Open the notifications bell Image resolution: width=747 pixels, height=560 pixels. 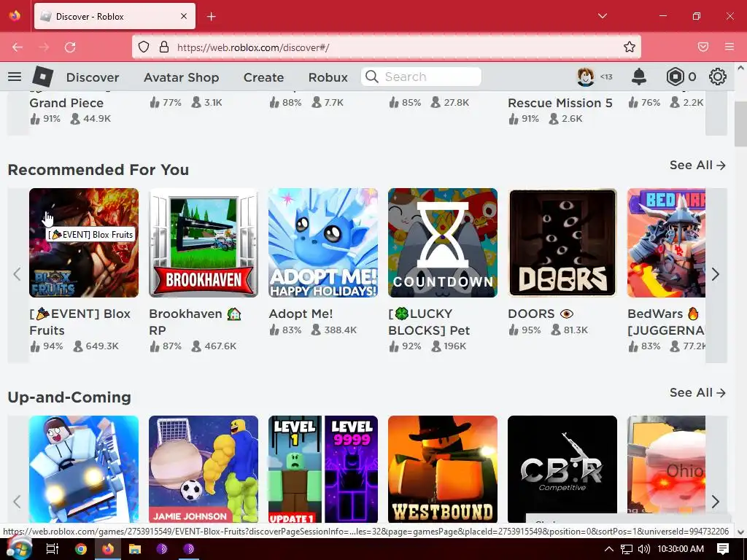639,77
